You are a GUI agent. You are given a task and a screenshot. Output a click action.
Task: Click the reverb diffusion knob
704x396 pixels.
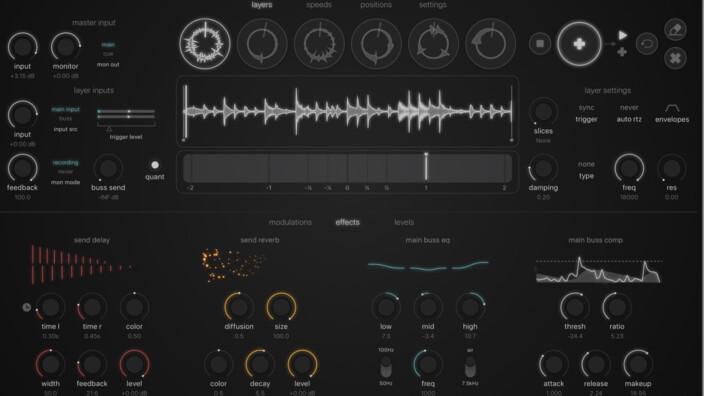239,307
